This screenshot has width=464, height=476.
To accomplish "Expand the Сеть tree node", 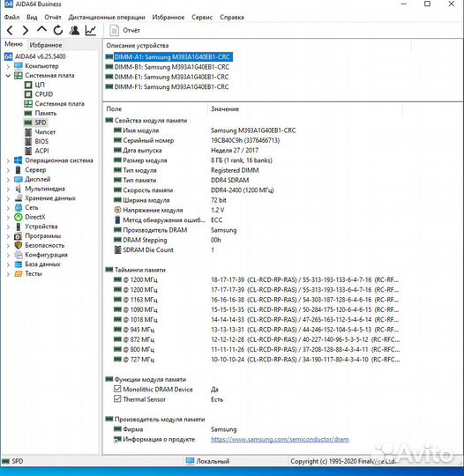I will tap(8, 208).
